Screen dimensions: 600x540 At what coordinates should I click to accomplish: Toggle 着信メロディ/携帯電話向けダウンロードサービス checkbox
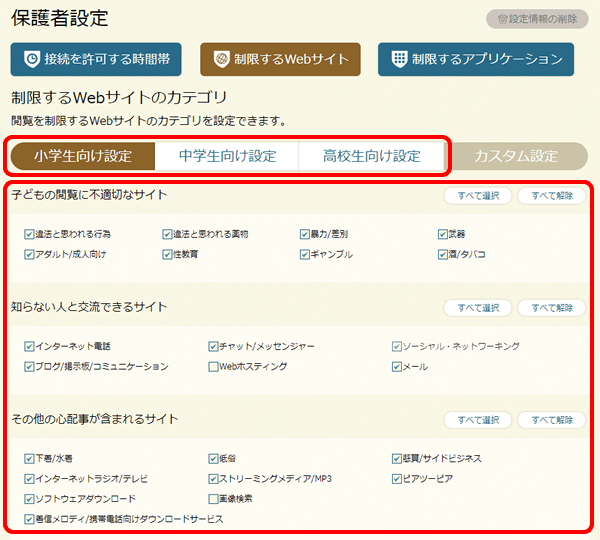click(29, 519)
